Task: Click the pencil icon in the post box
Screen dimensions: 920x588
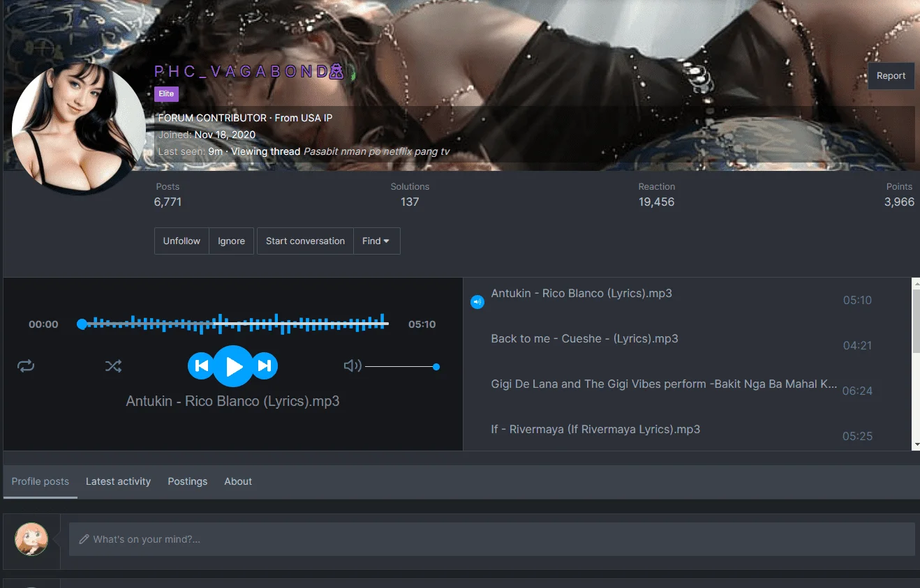Action: [84, 539]
